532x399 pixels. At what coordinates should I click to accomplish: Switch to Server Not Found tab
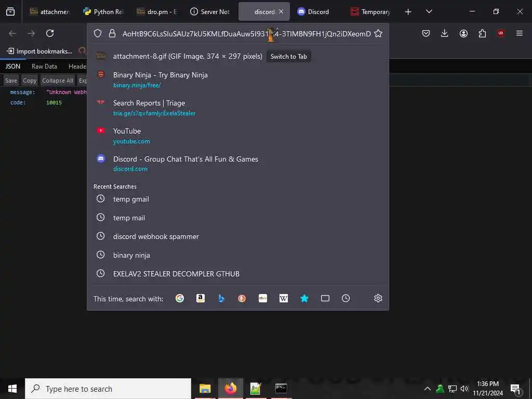[x=210, y=12]
